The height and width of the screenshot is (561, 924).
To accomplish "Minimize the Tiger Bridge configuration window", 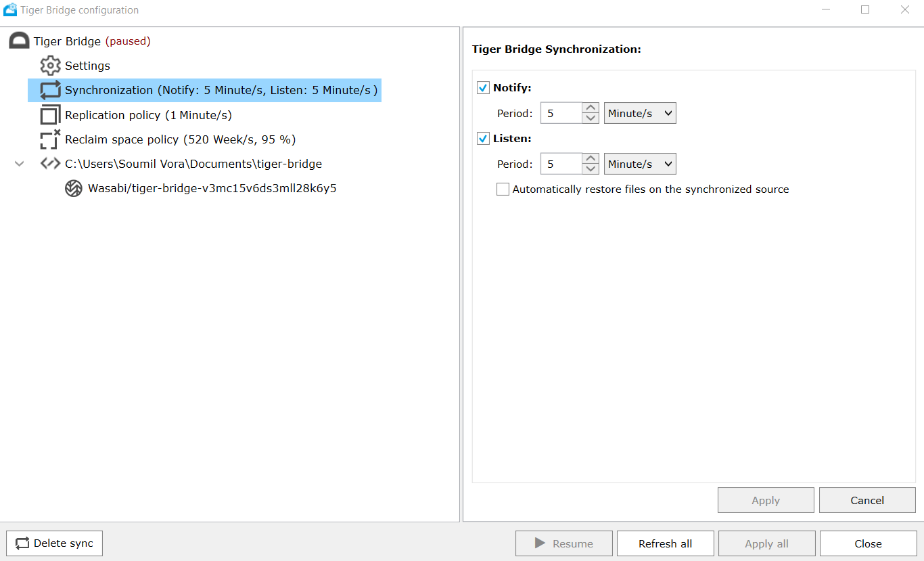I will [x=827, y=9].
